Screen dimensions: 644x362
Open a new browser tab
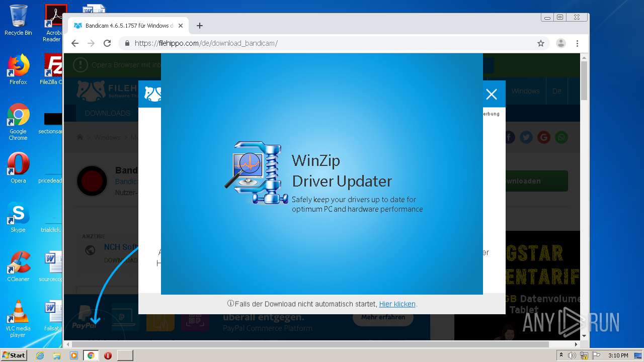[200, 26]
